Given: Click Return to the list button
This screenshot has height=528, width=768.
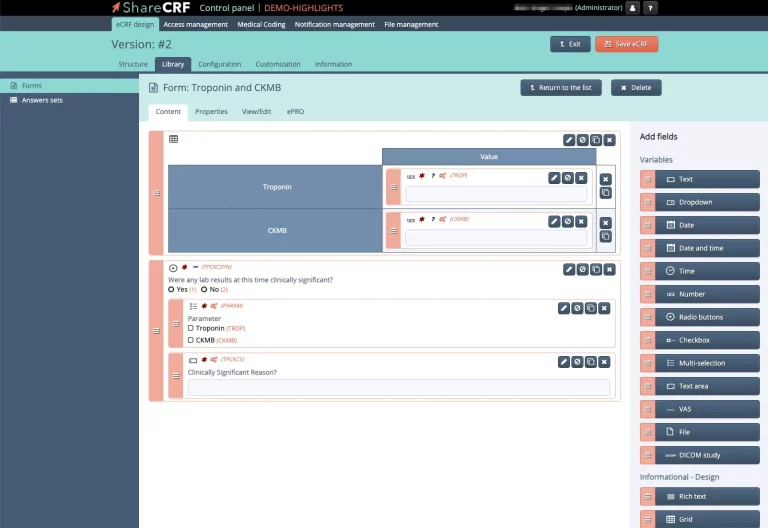Looking at the screenshot, I should pyautogui.click(x=561, y=88).
